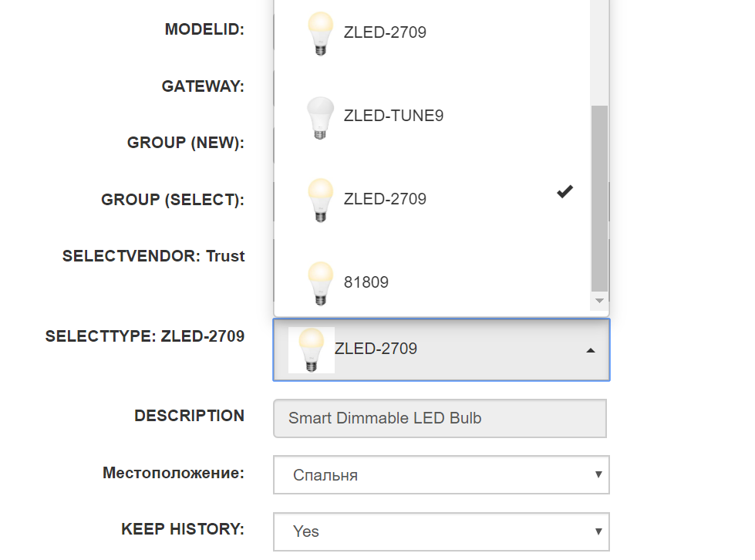Click the scrollbar thumb of the type list
This screenshot has width=755, height=560.
pyautogui.click(x=599, y=197)
